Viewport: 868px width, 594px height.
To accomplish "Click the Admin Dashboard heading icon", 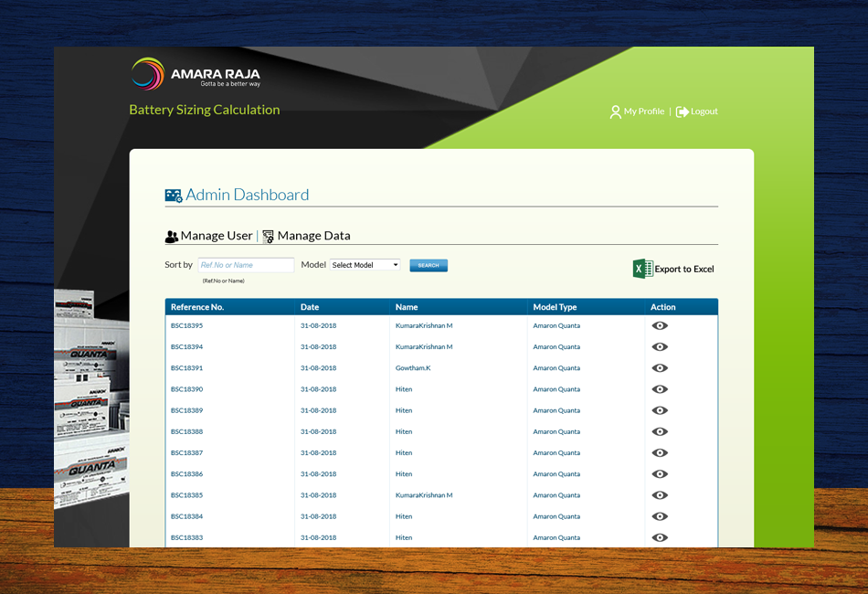I will tap(174, 196).
